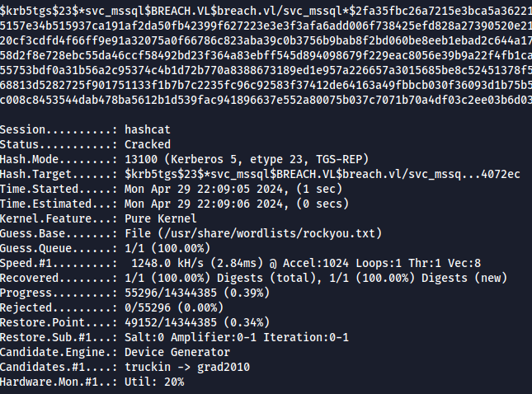Viewport: 532px width, 394px height.
Task: Click the Restore.Sub.#1 Salt:0 text
Action: 144,337
